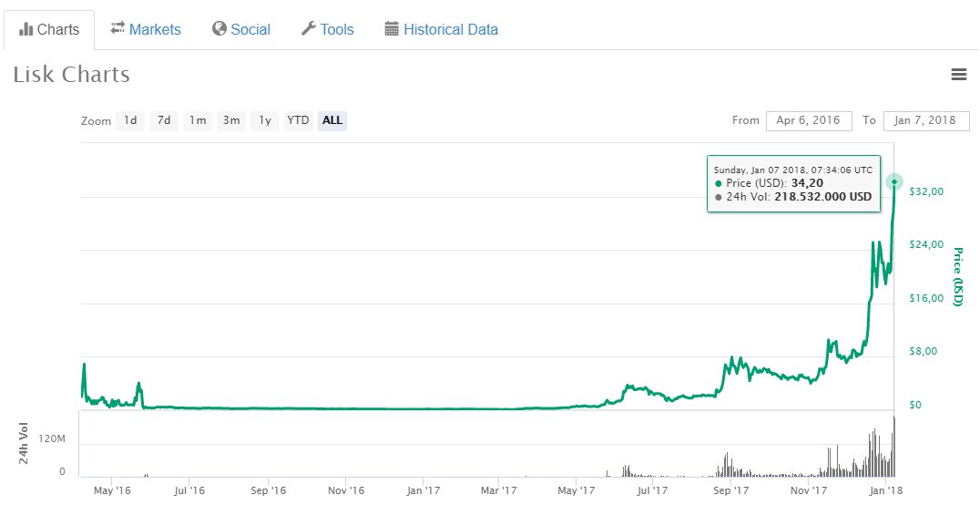Open the Social tab
Screen dimensions: 980x505
coord(241,29)
